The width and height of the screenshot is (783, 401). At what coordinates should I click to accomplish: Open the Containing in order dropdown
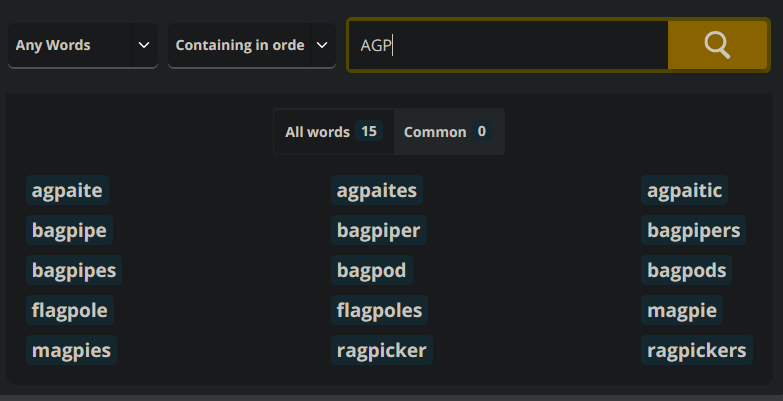click(x=252, y=45)
